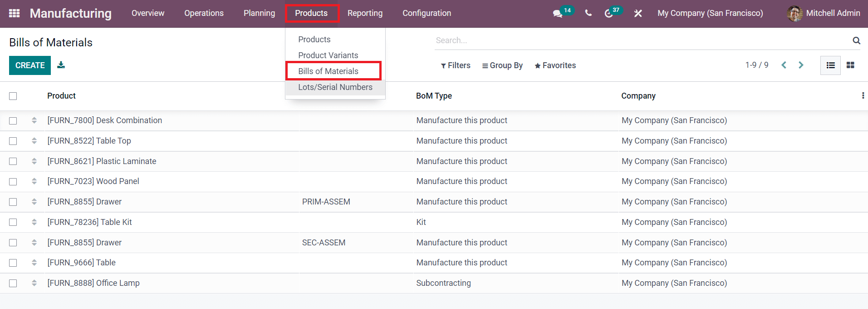Click drag handle for Wood Panel row
The image size is (868, 309).
coord(34,181)
